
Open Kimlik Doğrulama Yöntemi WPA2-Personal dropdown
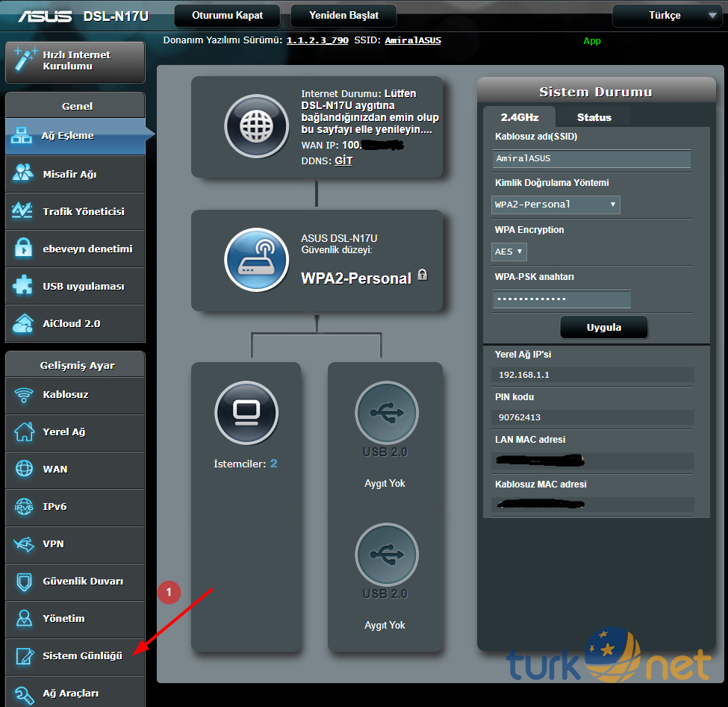(556, 205)
